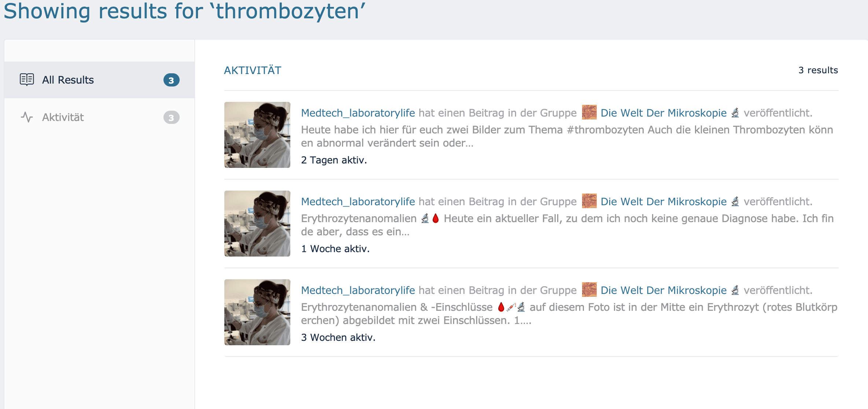The height and width of the screenshot is (409, 868).
Task: Open Die Welt Der Mikroskopie group, third result
Action: tap(663, 290)
